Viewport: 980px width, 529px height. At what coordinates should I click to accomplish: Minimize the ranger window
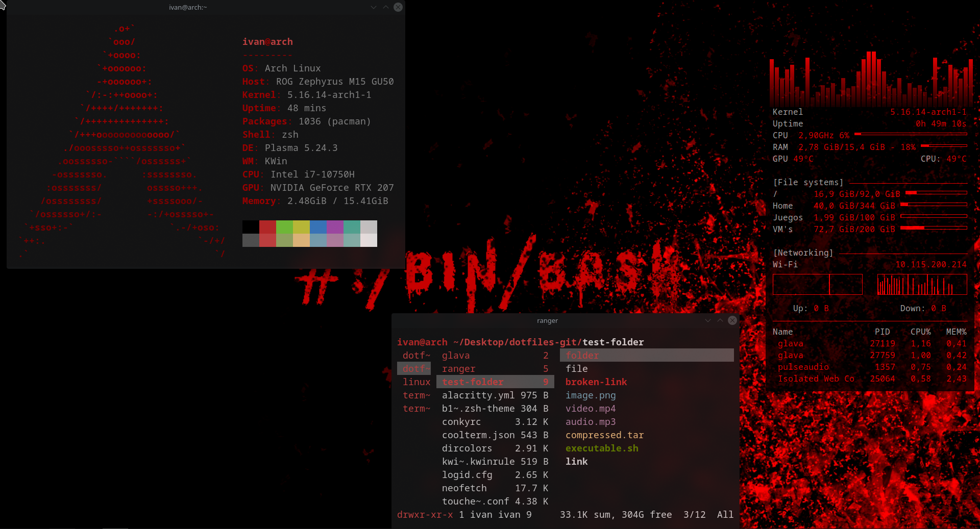[x=708, y=320]
